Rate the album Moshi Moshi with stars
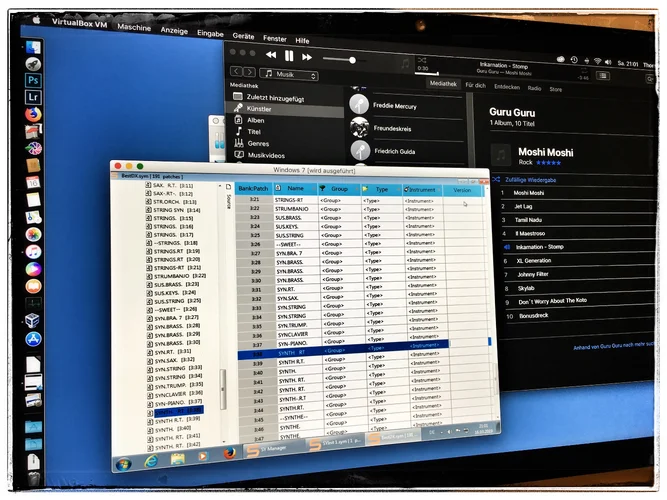This screenshot has height=500, width=667. tap(548, 163)
